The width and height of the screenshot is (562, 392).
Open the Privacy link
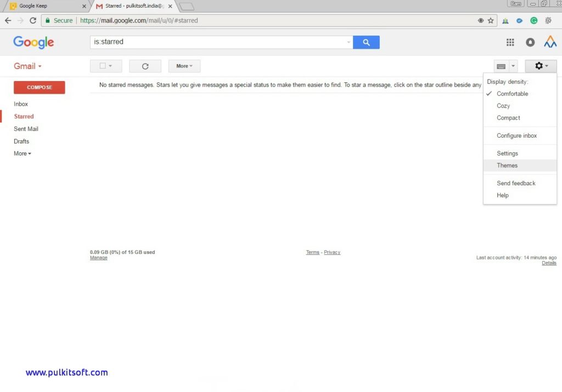coord(332,252)
